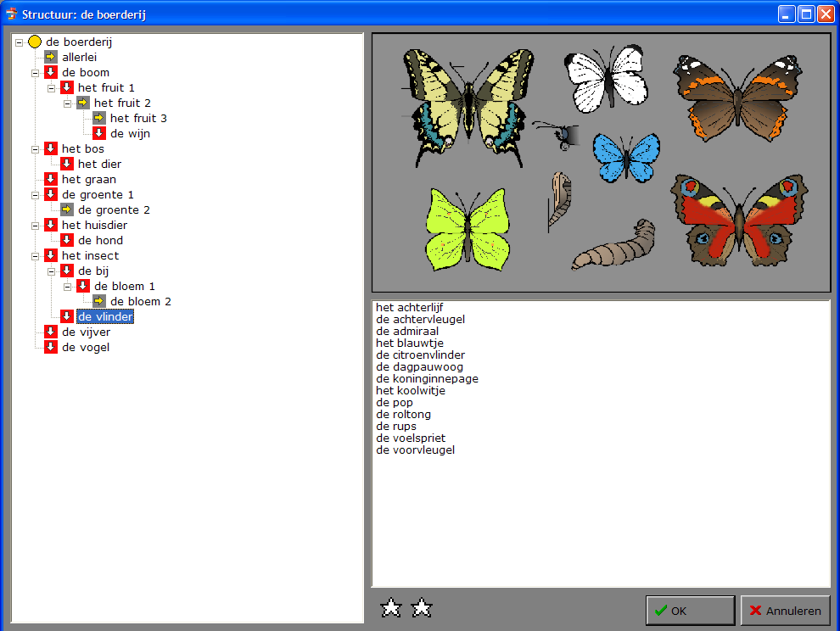The height and width of the screenshot is (631, 840).
Task: Click the red arrow icon beside de vogel
Action: click(51, 347)
